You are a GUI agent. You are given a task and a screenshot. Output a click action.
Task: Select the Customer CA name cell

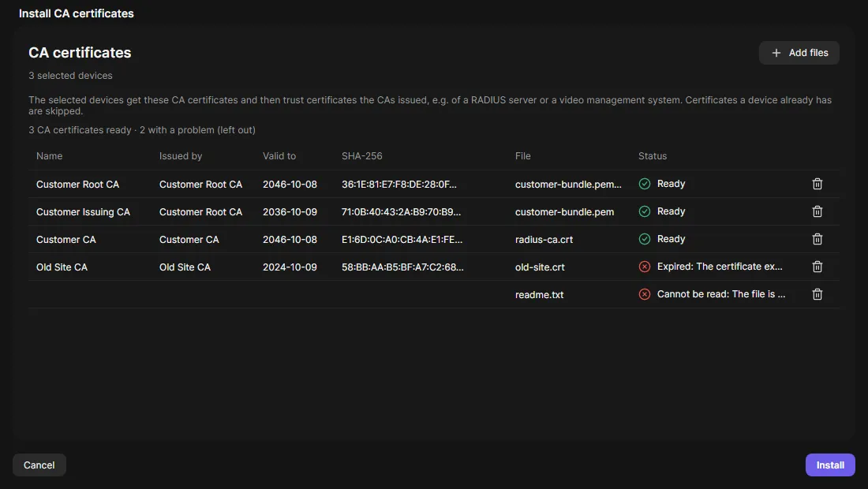(65, 240)
